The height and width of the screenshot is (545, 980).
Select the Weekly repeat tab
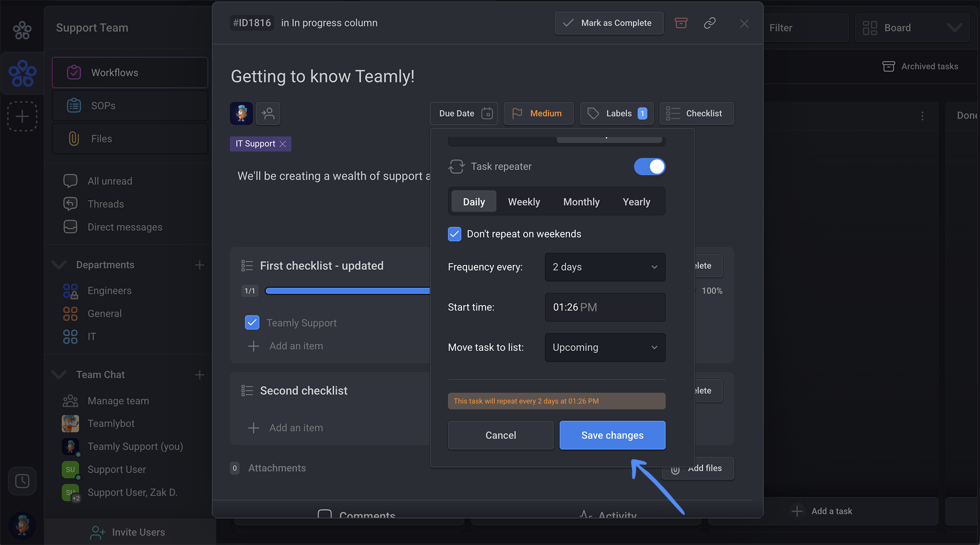pyautogui.click(x=524, y=202)
